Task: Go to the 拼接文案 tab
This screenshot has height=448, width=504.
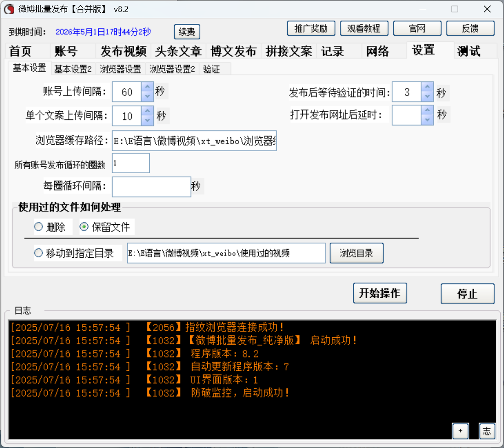Action: (x=289, y=51)
